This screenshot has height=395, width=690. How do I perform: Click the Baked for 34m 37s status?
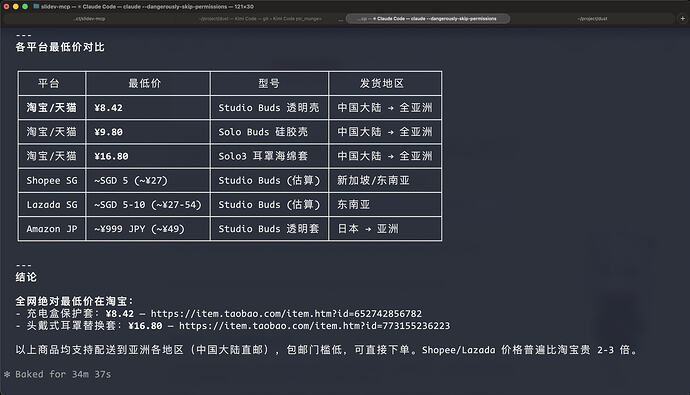pyautogui.click(x=63, y=374)
